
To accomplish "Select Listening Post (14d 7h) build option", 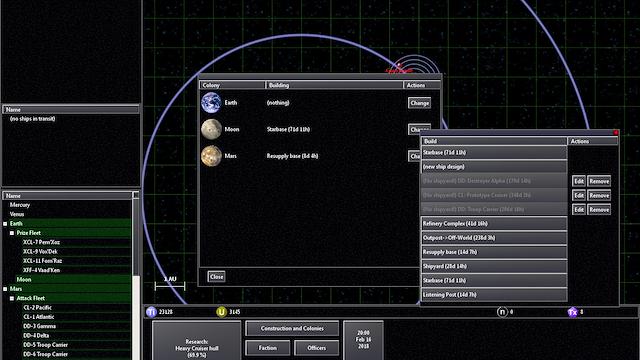I will pos(494,295).
